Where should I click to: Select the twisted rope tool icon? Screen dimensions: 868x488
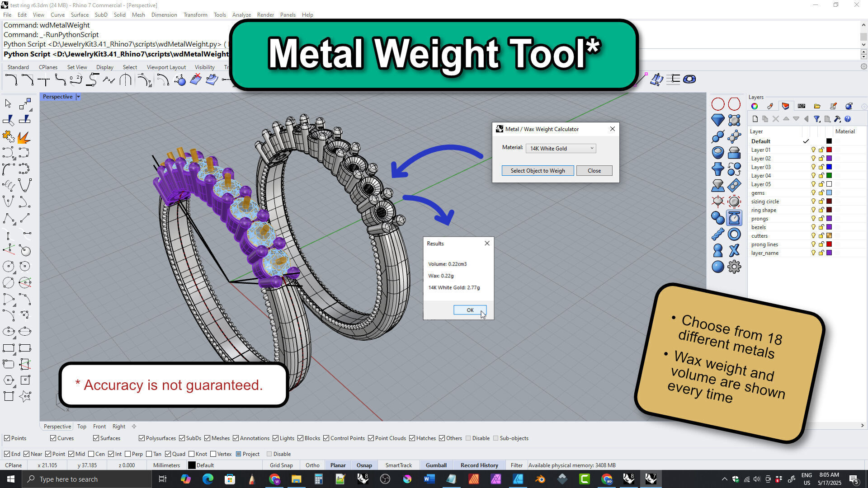point(718,234)
